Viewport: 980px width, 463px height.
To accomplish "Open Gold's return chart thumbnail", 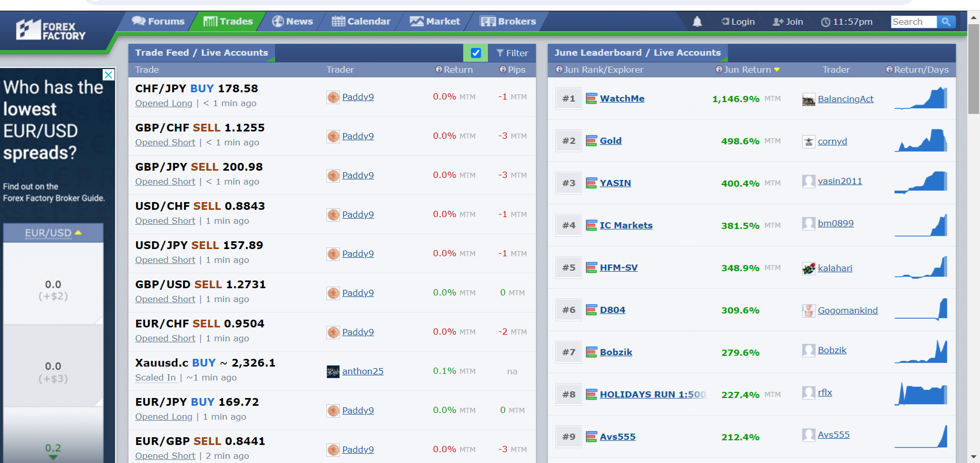I will [921, 140].
